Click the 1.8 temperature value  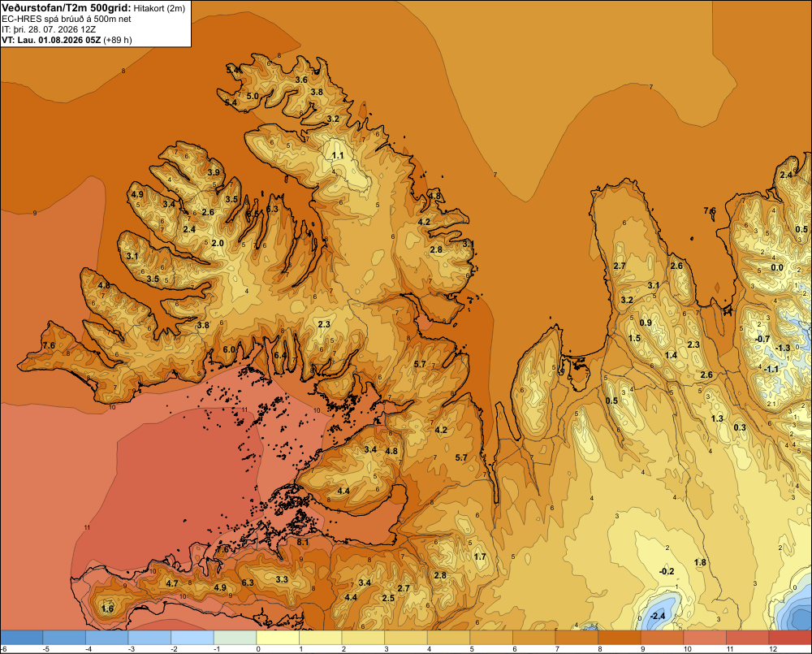click(x=700, y=562)
